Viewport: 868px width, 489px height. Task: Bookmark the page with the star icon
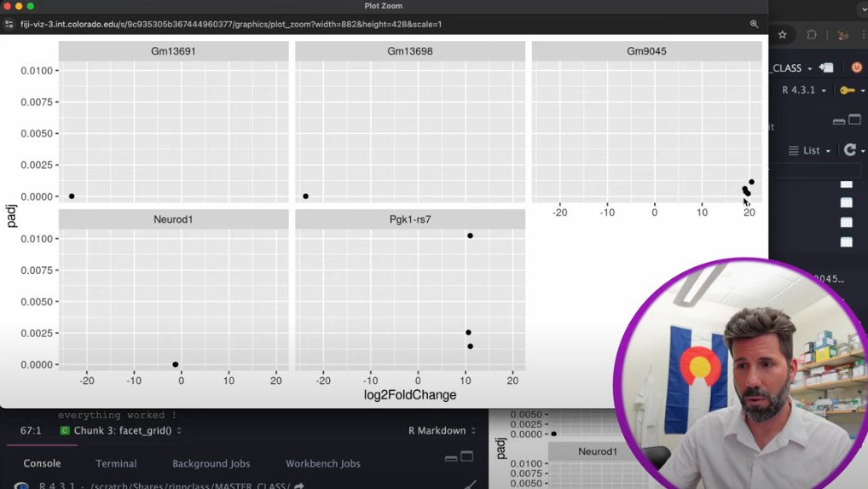[782, 34]
